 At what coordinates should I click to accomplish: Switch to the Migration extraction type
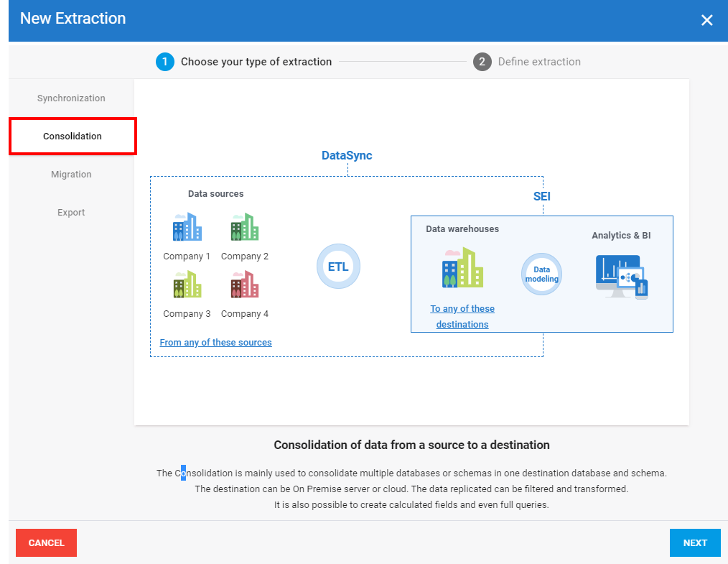click(x=71, y=175)
